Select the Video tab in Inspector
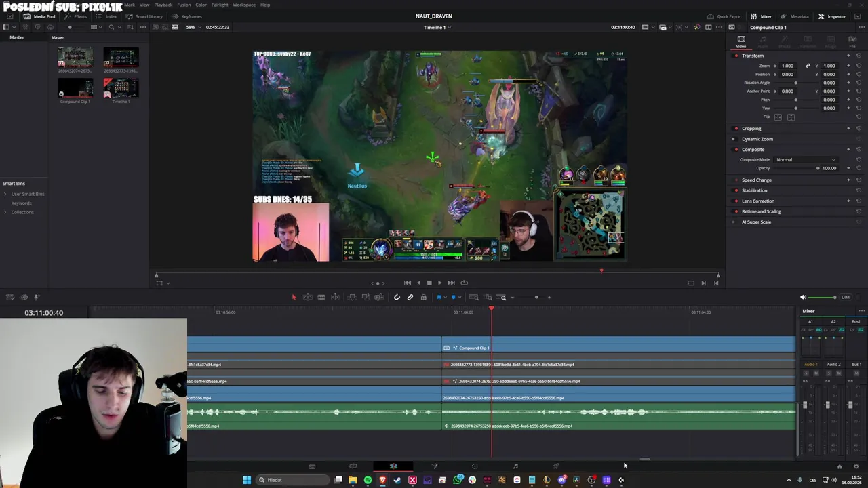Image resolution: width=868 pixels, height=488 pixels. click(x=741, y=41)
